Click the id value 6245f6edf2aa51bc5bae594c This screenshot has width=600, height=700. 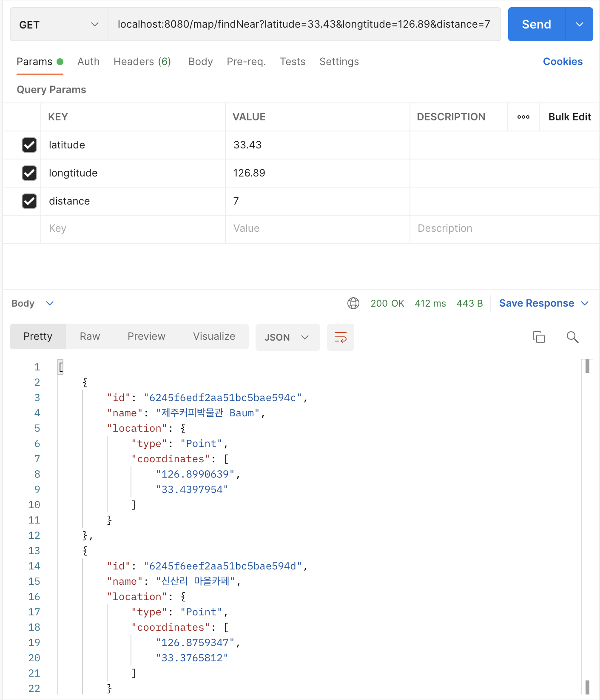223,398
